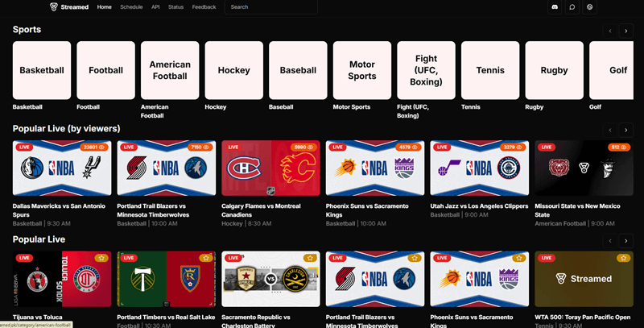Advance Popular Live carousel to the right
Image resolution: width=644 pixels, height=328 pixels.
[x=626, y=241]
